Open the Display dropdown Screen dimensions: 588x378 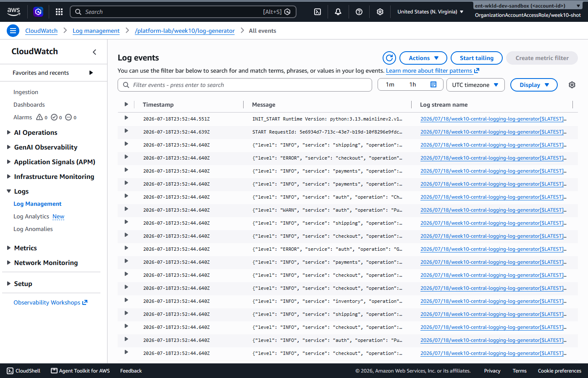coord(534,85)
